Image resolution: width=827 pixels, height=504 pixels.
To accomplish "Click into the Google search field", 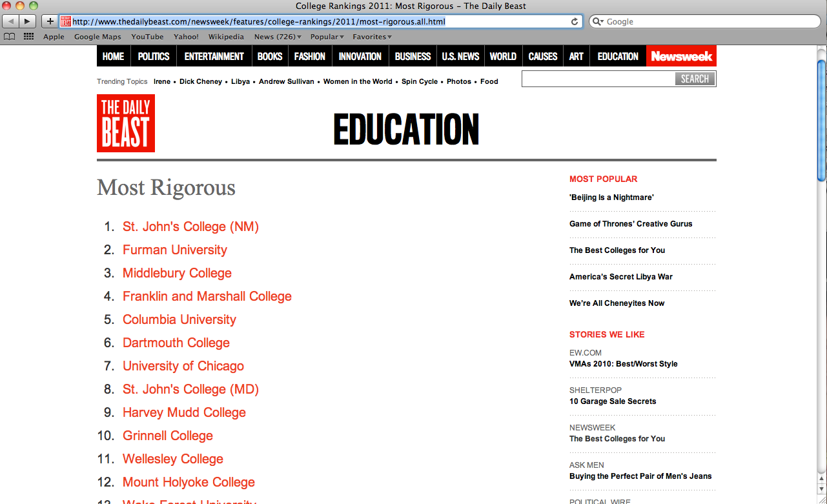I will [x=704, y=21].
